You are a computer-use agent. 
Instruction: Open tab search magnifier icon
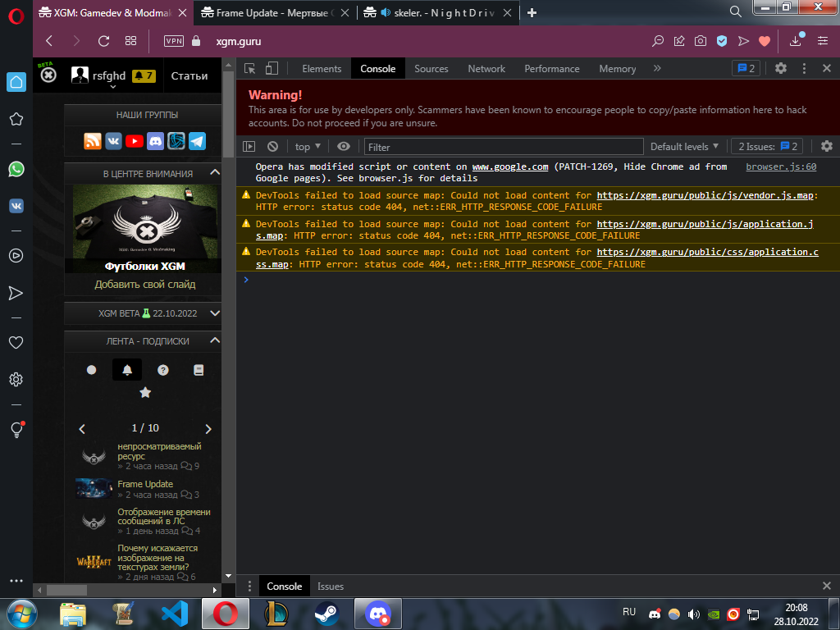coord(736,11)
